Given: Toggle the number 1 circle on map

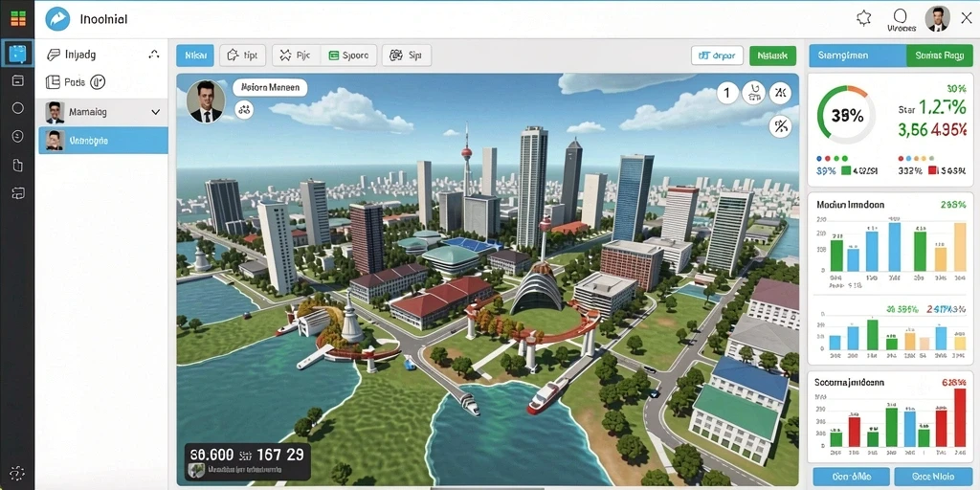Looking at the screenshot, I should pos(727,94).
